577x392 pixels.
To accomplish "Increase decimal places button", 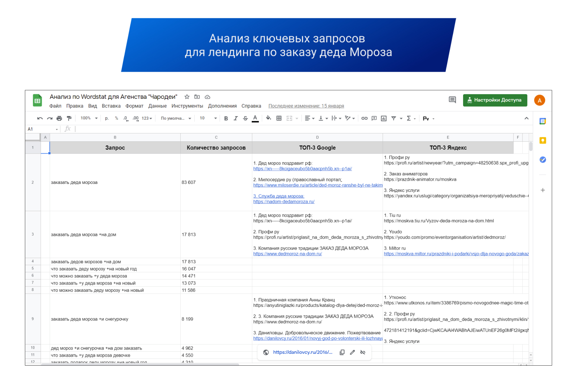I will 136,118.
